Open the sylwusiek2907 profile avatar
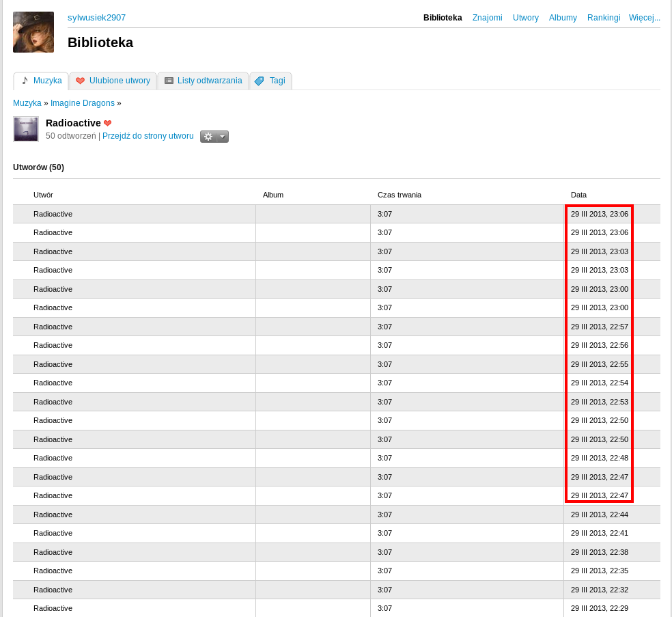Viewport: 672px width, 617px height. click(x=33, y=32)
